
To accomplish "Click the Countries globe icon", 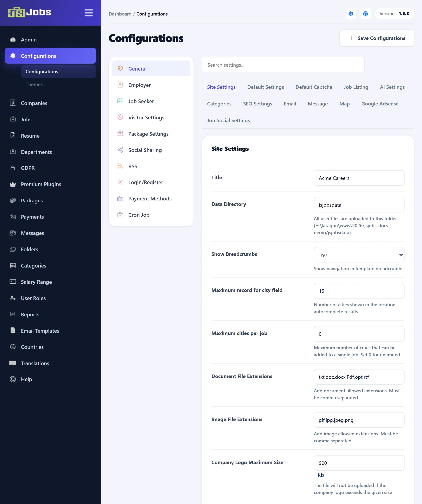I will [13, 347].
